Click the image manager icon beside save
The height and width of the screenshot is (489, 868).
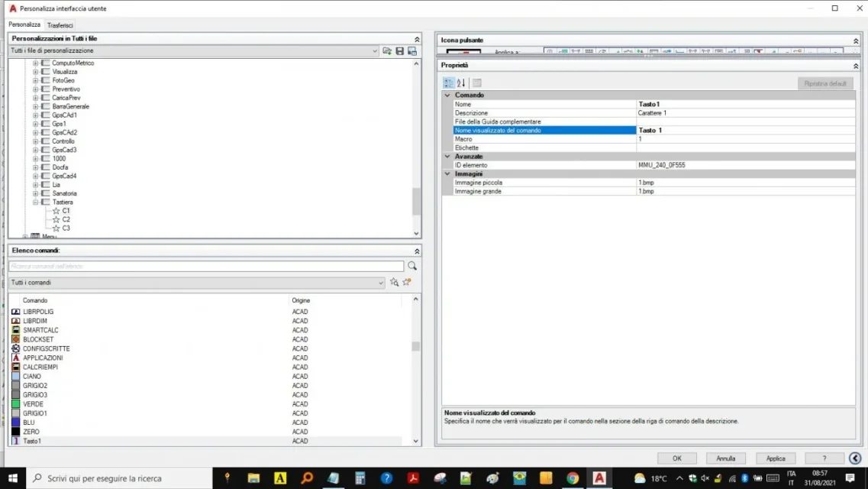[x=412, y=51]
